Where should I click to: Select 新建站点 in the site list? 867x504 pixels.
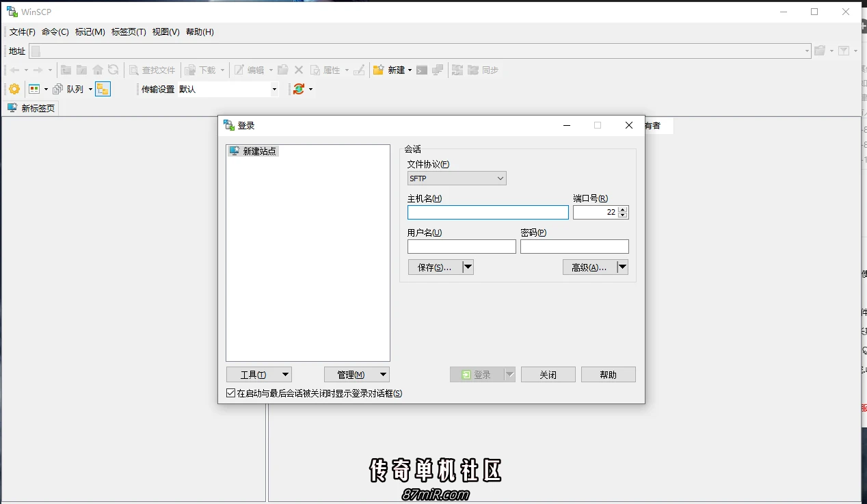click(x=253, y=151)
